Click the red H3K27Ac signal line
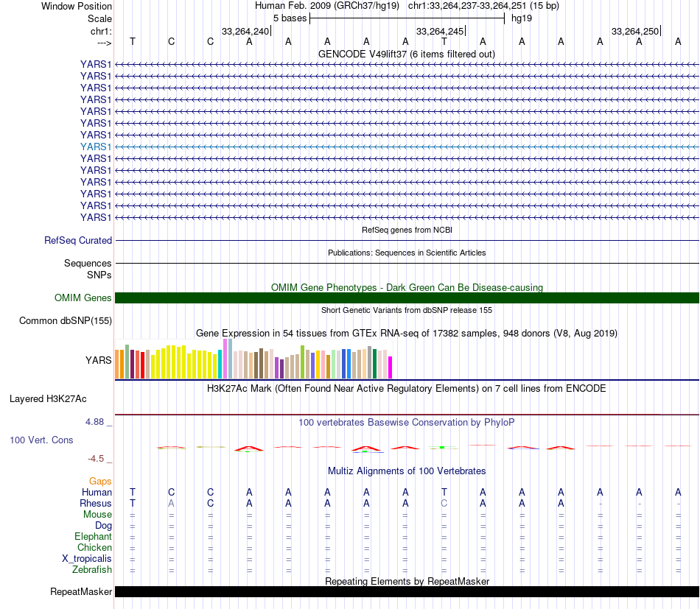Viewport: 700px width, 609px height. point(407,415)
